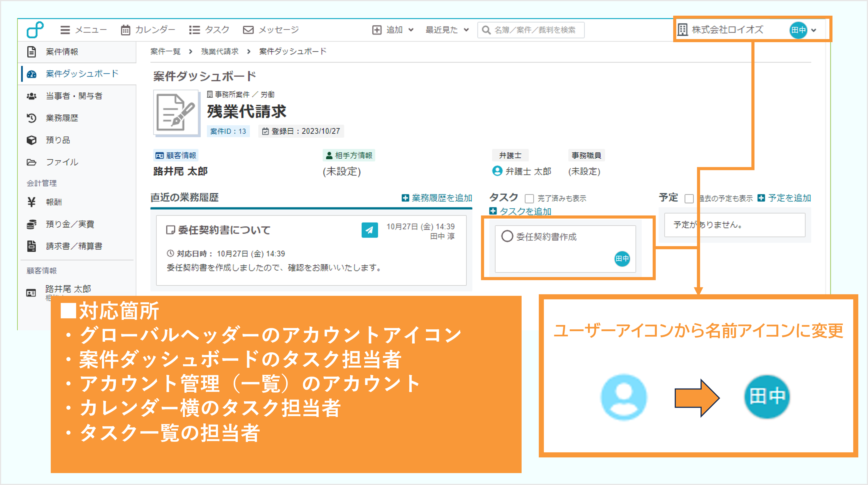
Task: Click the 田中 account icon in header
Action: point(798,30)
